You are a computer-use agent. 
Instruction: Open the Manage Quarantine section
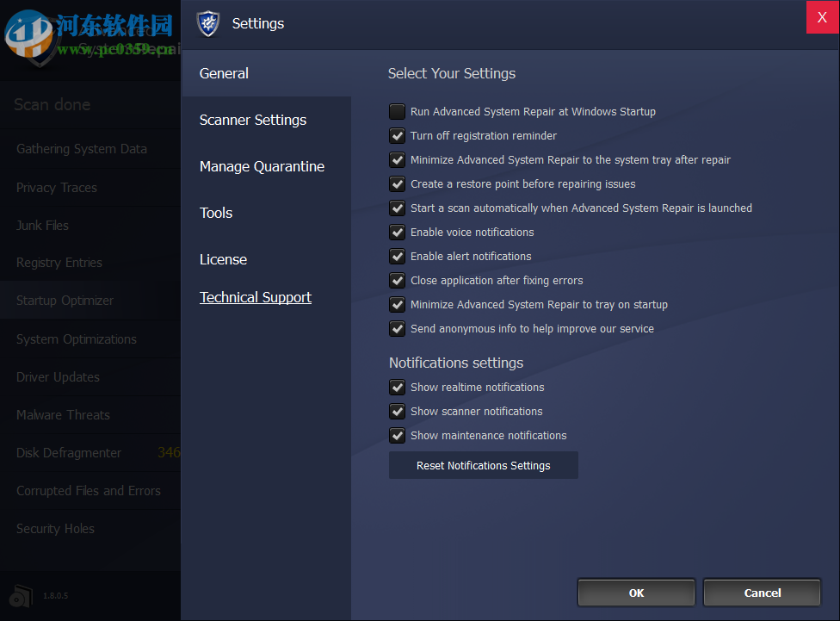click(262, 166)
